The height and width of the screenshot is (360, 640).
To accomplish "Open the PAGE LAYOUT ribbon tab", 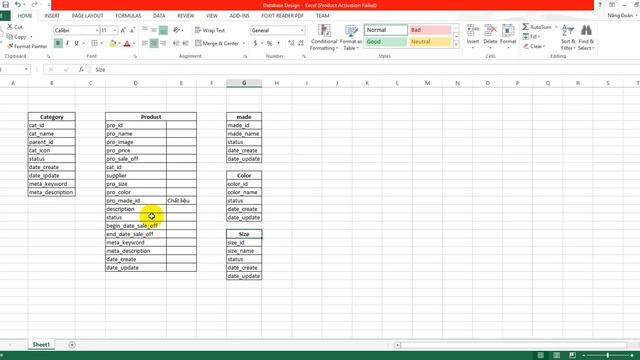I will (87, 16).
